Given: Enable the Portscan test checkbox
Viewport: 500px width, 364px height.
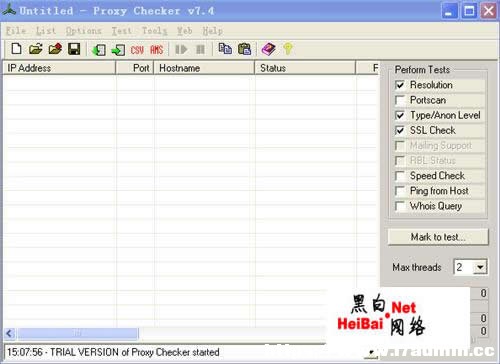Looking at the screenshot, I should (x=400, y=100).
